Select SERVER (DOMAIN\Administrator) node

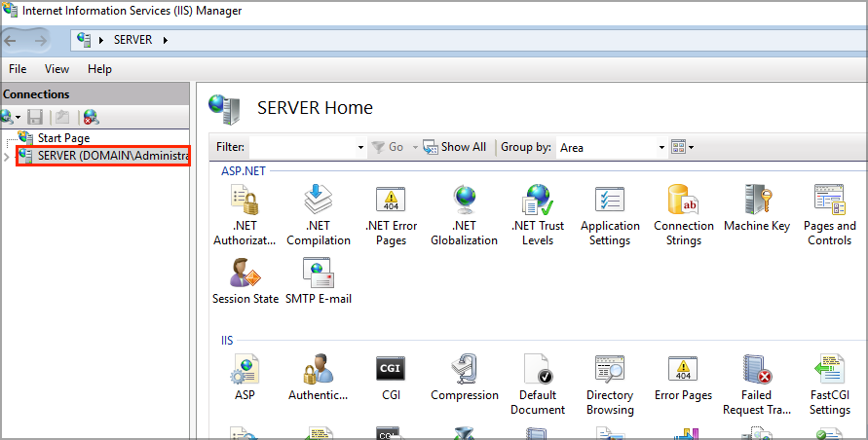(x=103, y=156)
